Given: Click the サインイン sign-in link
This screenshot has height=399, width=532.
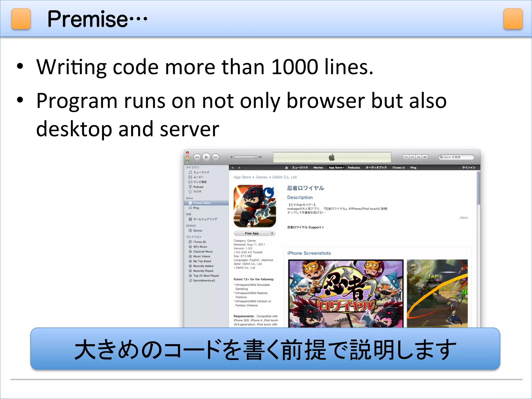Looking at the screenshot, I should pyautogui.click(x=469, y=168).
